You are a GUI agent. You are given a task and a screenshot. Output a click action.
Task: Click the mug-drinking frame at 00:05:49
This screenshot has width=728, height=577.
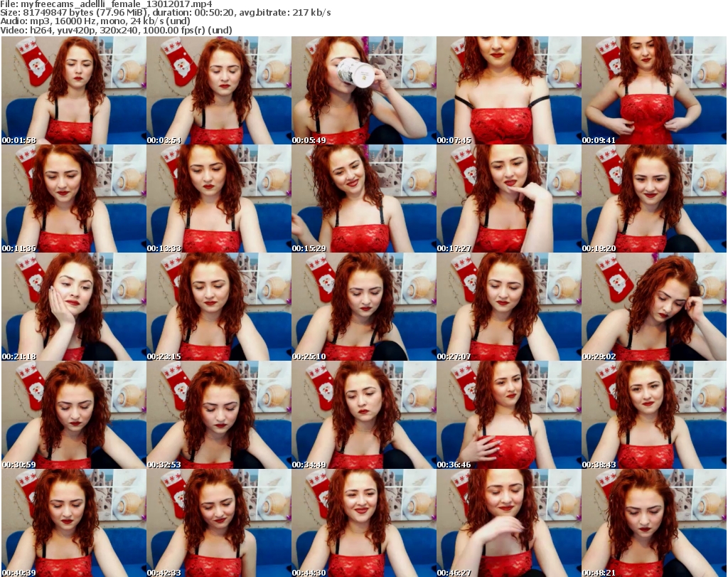[x=364, y=90]
